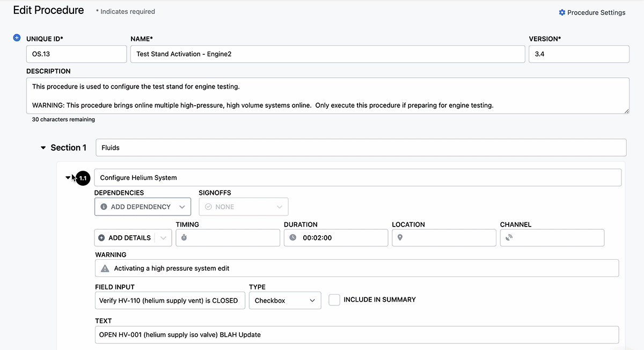Click the Add Details button
The height and width of the screenshot is (350, 644).
pos(125,238)
